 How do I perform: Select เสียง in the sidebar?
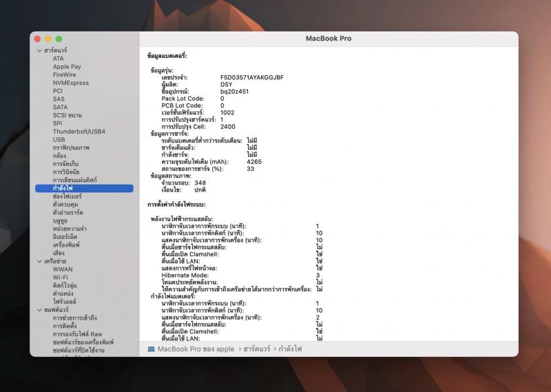pos(59,253)
